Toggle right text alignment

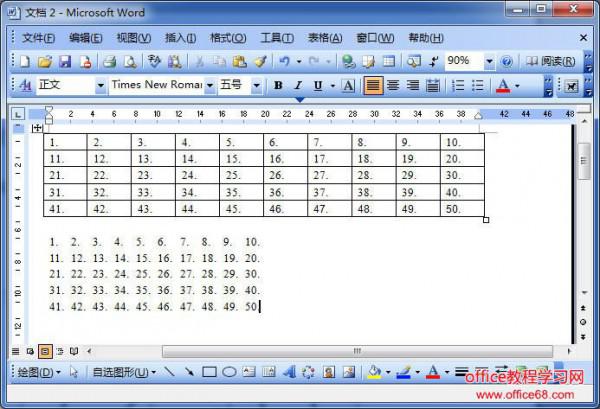click(x=413, y=85)
